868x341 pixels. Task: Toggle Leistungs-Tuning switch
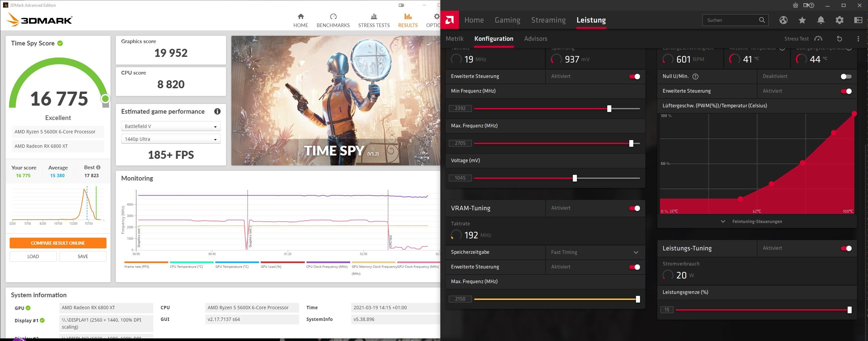pos(846,249)
